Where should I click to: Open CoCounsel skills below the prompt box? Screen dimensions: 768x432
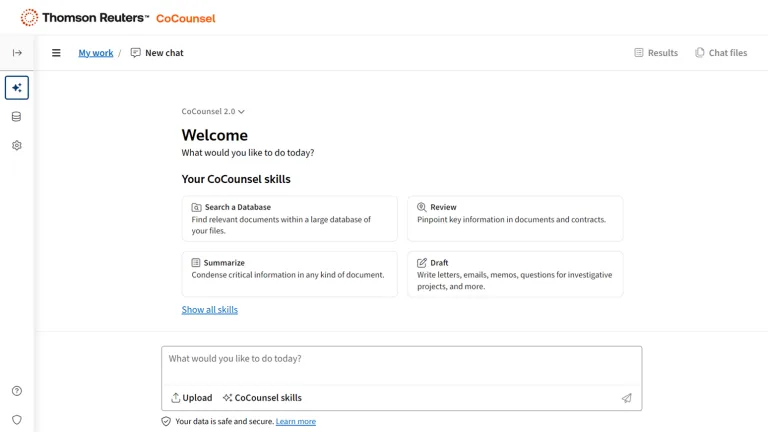coord(262,398)
